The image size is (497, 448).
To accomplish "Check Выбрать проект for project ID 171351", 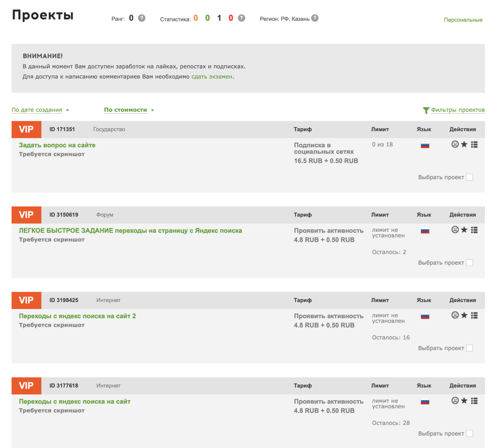I will coord(470,177).
